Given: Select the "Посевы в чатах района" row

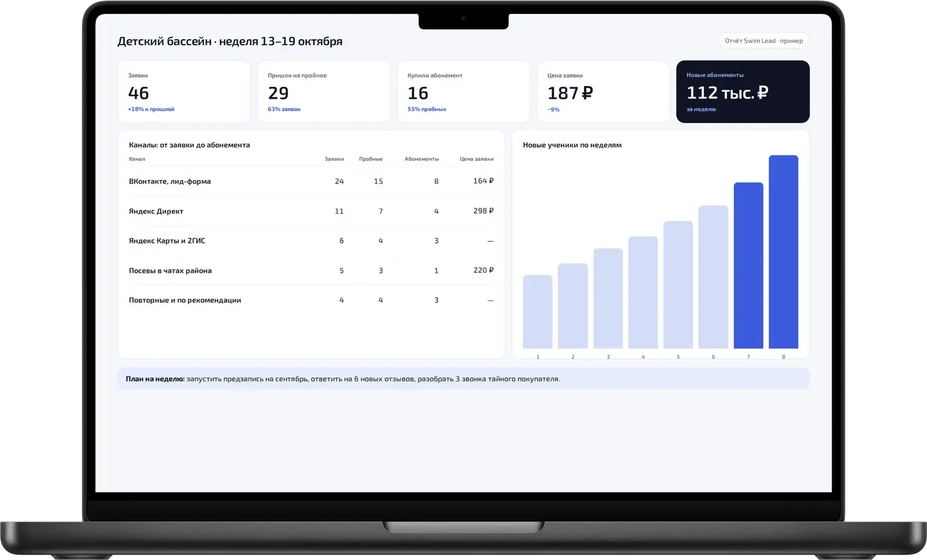Looking at the screenshot, I should point(311,270).
